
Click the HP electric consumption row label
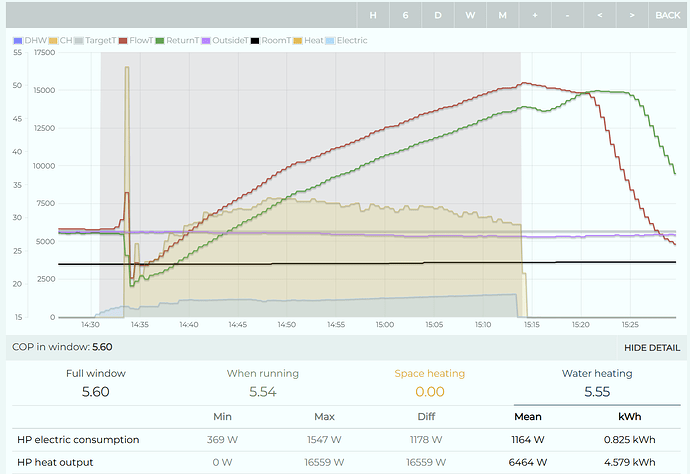click(x=78, y=440)
